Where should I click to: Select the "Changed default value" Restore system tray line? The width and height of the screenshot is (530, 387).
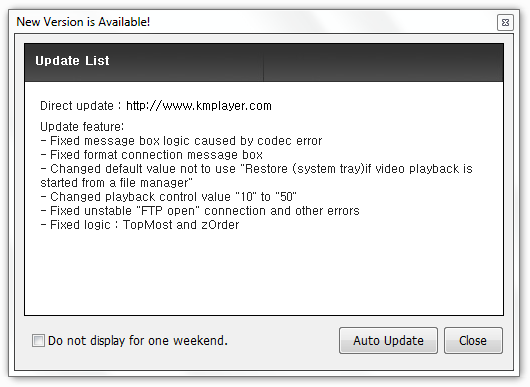(256, 169)
